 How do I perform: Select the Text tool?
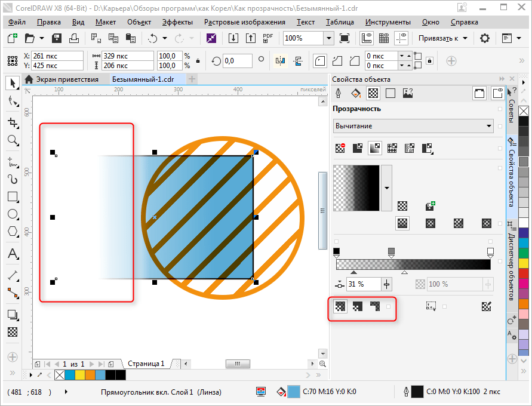coord(12,254)
